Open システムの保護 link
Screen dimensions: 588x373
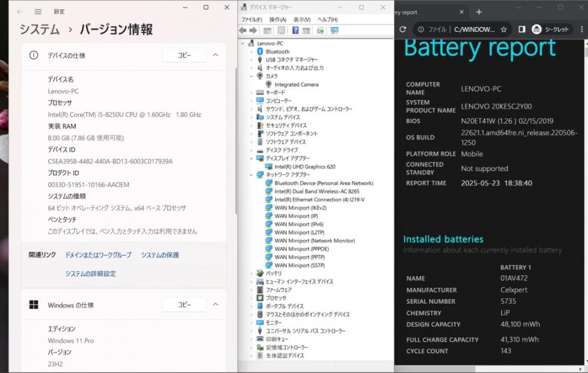160,255
